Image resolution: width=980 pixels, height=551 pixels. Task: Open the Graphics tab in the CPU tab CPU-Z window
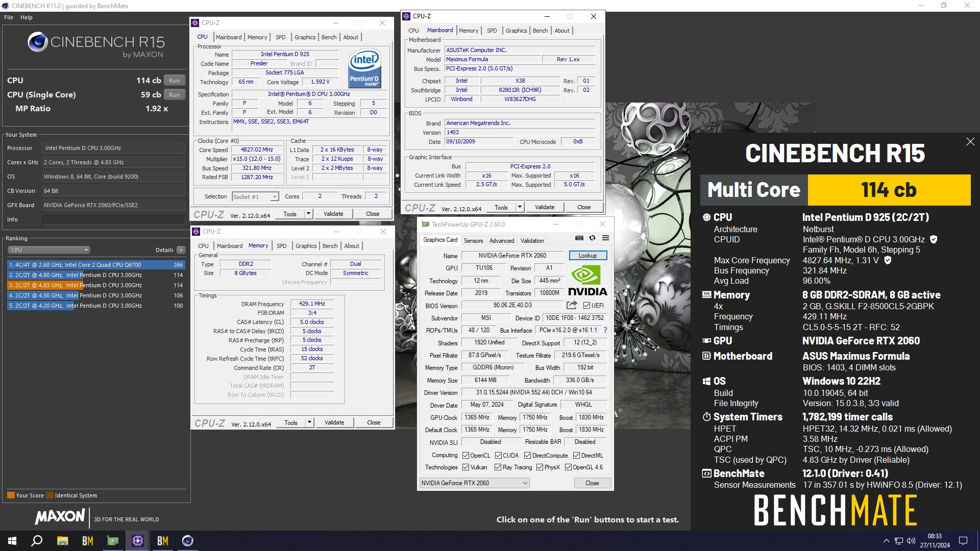(305, 37)
